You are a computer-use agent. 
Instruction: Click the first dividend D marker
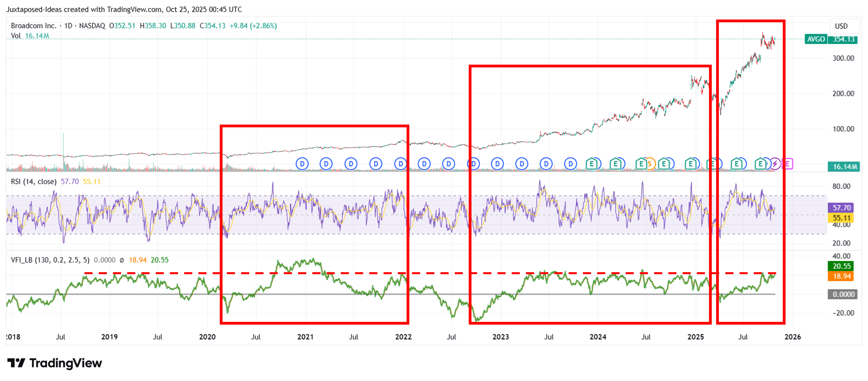[x=302, y=164]
